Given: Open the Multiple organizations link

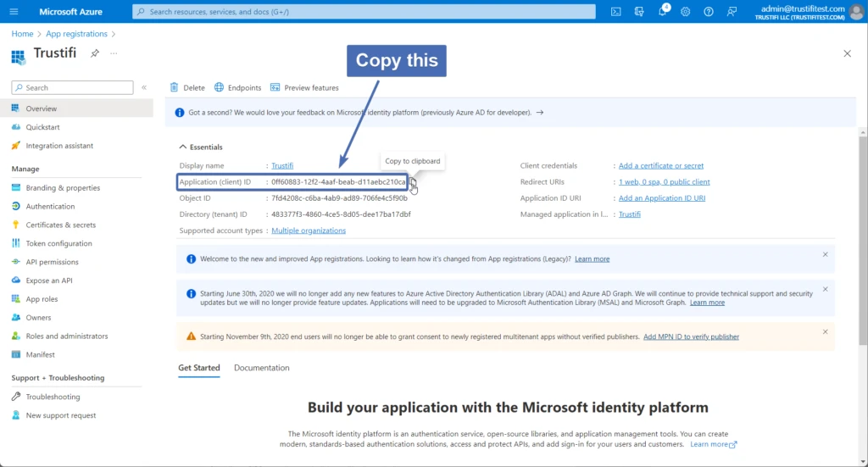Looking at the screenshot, I should pos(309,231).
